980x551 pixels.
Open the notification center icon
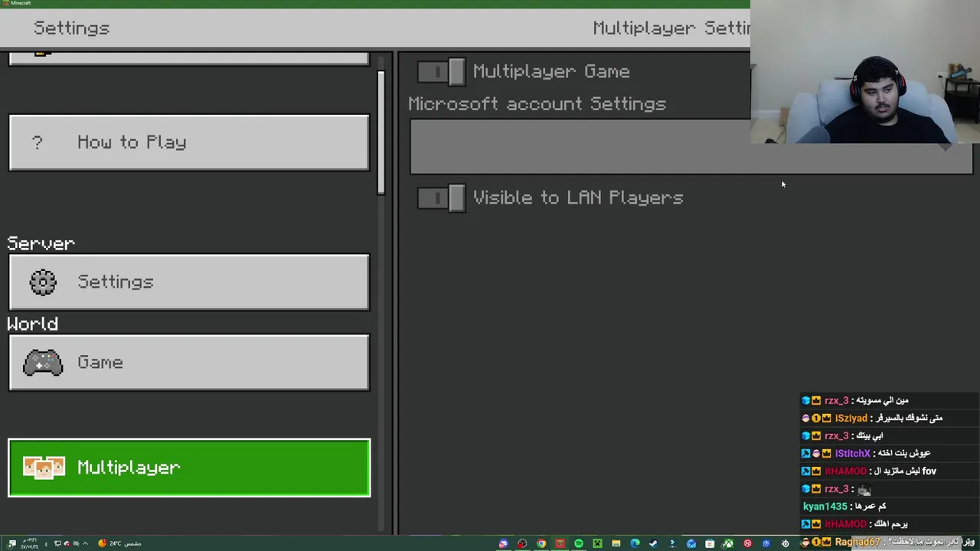11,544
